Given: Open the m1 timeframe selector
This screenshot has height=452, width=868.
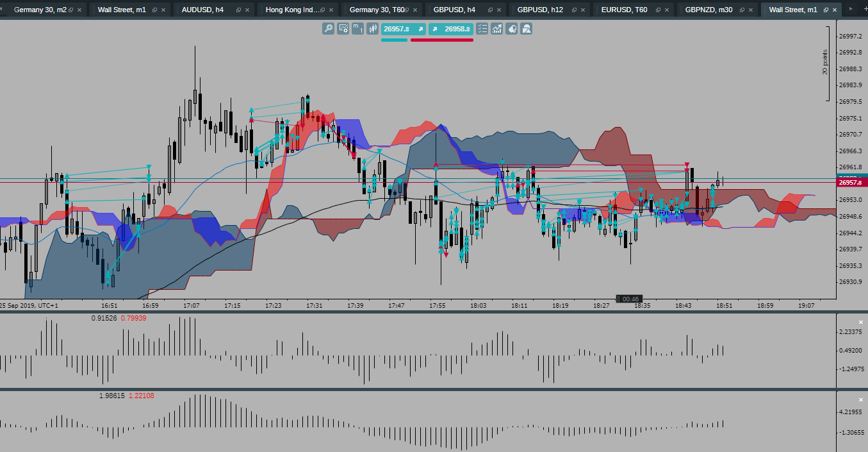Looking at the screenshot, I should point(357,29).
